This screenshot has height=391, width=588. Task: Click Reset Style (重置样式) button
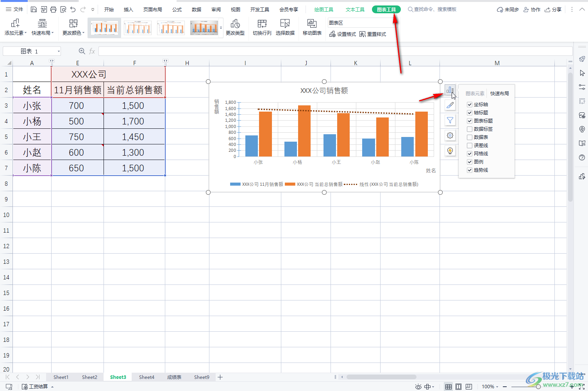(373, 34)
